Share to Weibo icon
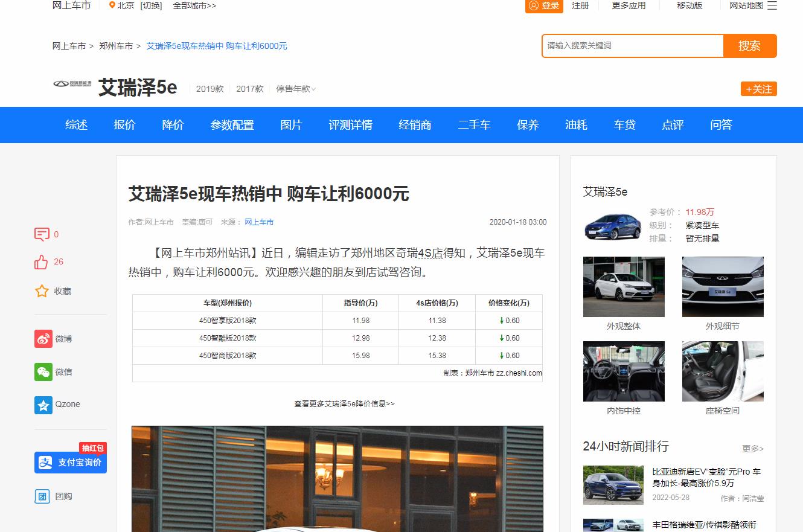Image resolution: width=803 pixels, height=532 pixels. (43, 339)
